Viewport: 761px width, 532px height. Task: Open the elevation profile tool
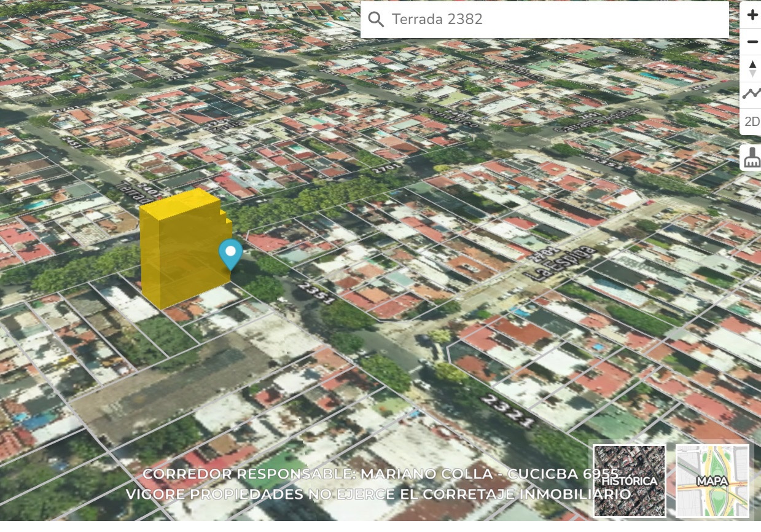751,93
